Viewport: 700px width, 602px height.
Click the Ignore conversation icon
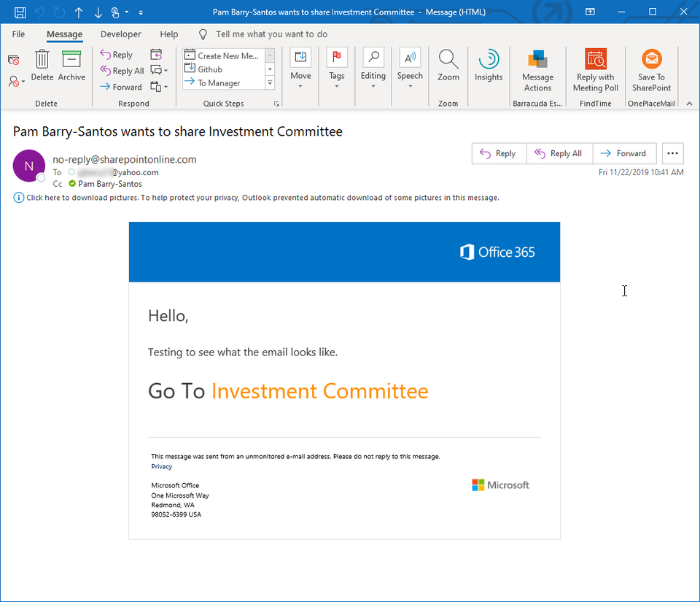14,60
